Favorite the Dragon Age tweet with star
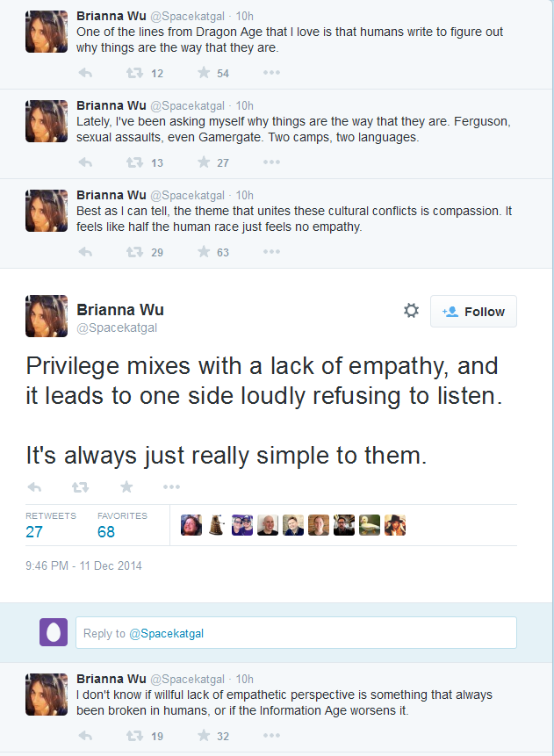The height and width of the screenshot is (756, 554). (x=204, y=72)
